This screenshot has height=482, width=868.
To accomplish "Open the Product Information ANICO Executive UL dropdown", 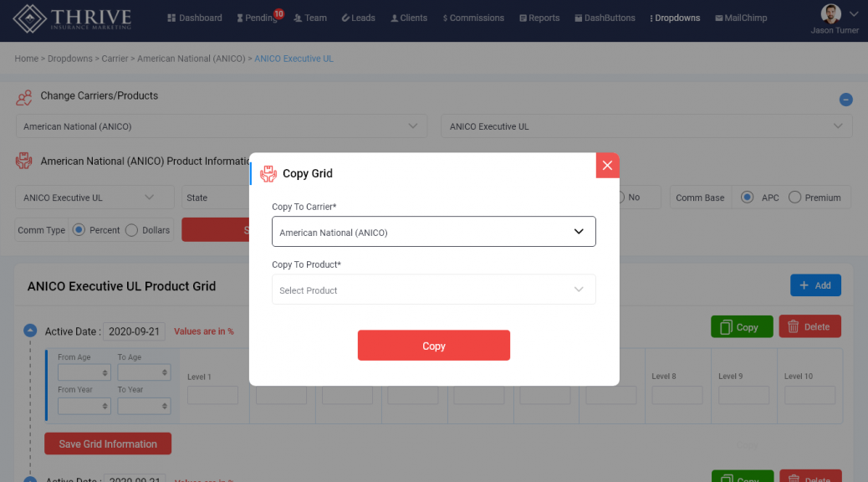I will click(x=94, y=197).
